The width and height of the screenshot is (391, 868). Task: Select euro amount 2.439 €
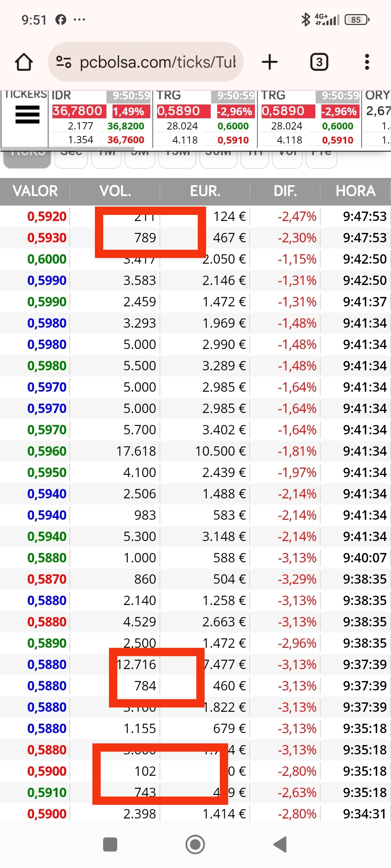pos(224,472)
